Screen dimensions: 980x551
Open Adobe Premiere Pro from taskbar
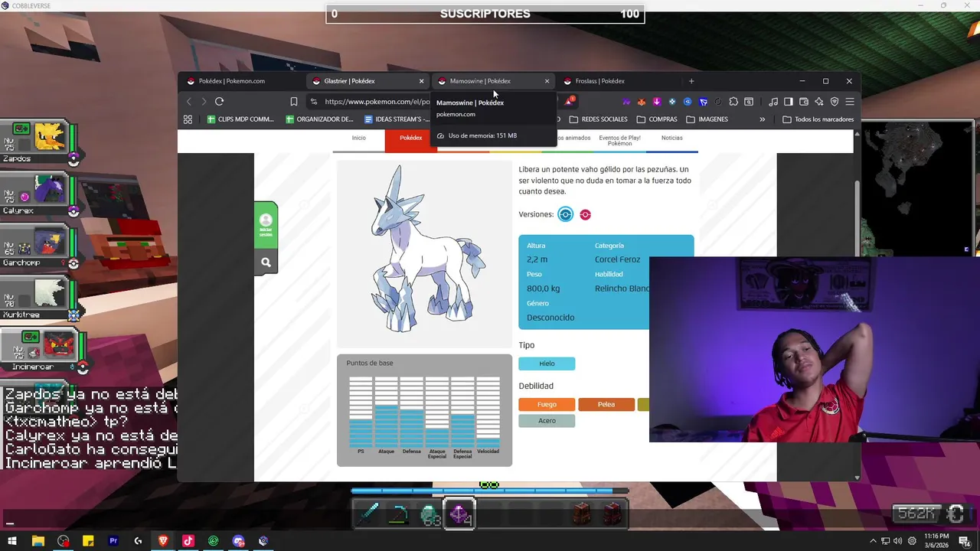(113, 541)
